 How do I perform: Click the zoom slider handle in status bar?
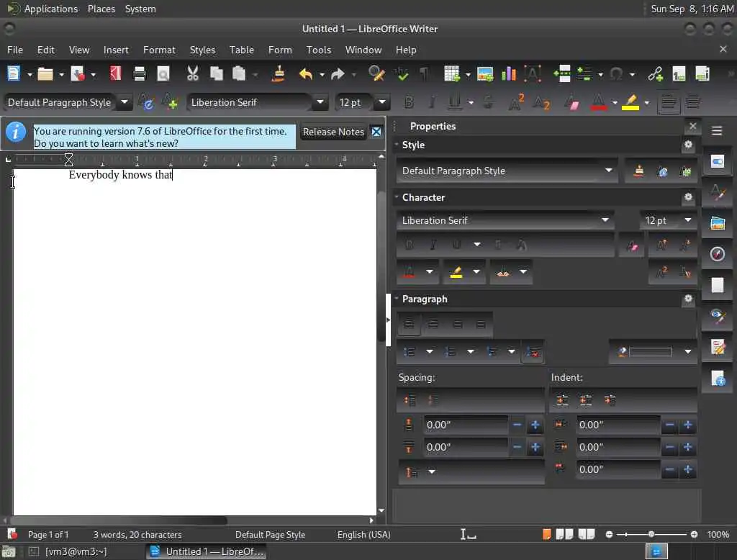pos(651,535)
